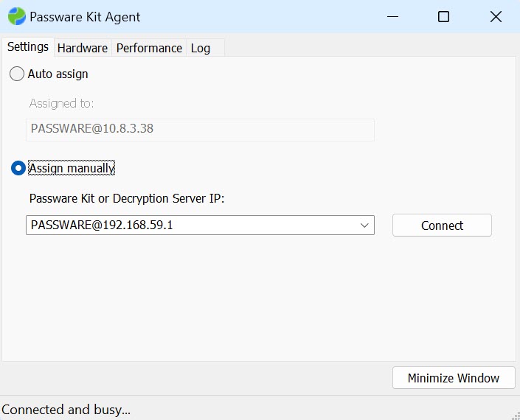
Task: Click the Passware Kit Agent logo icon
Action: pos(16,16)
